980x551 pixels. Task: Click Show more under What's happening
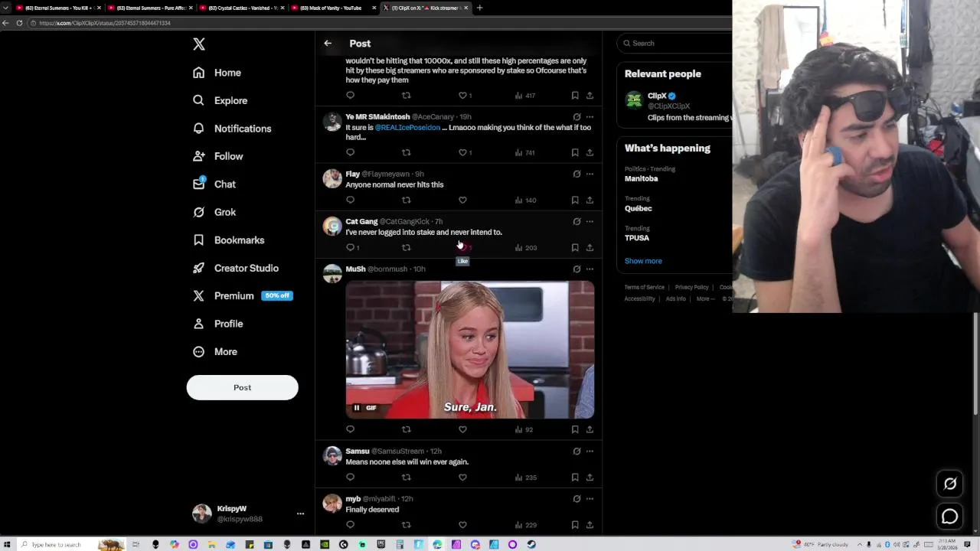(x=643, y=261)
